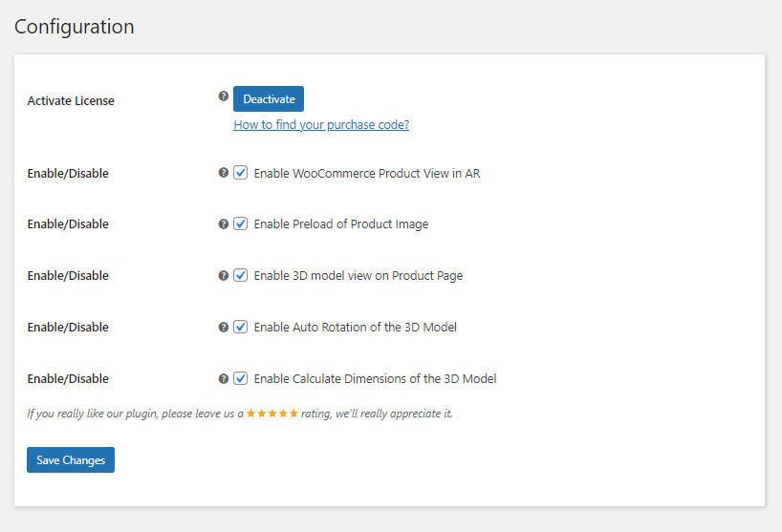Click help icon for Auto Rotation option
The image size is (782, 532).
click(x=224, y=327)
